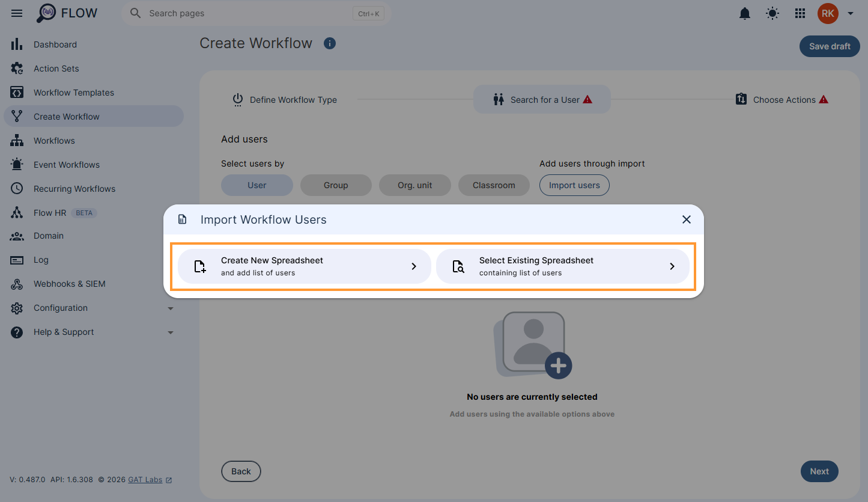Click the BETA badge beside Flow HR
This screenshot has height=502, width=868.
[x=84, y=213]
